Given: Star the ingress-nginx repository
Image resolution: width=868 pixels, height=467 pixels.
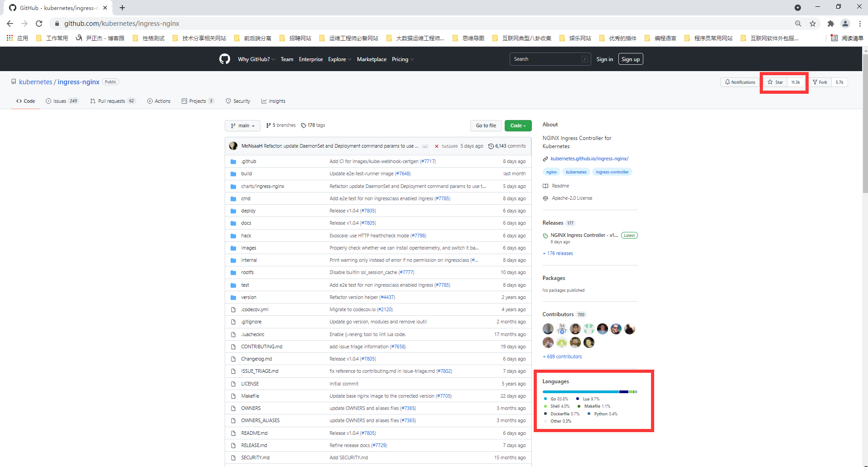Looking at the screenshot, I should point(776,82).
